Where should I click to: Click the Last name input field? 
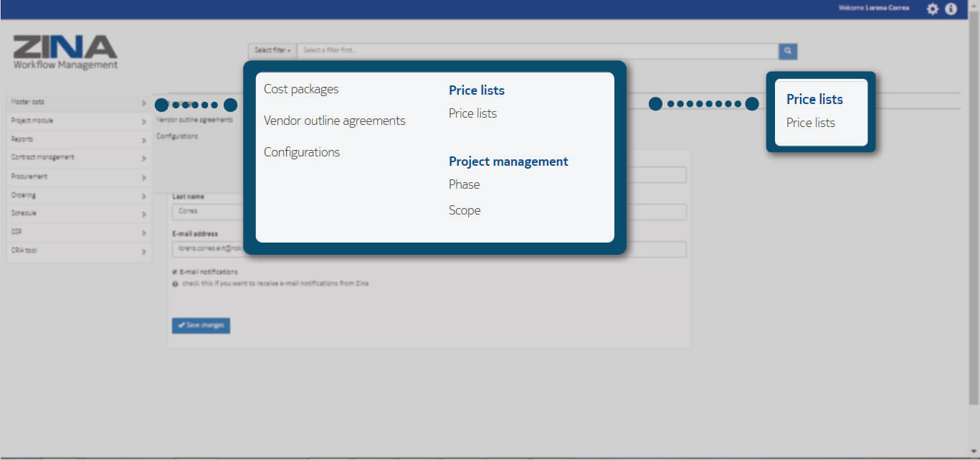pyautogui.click(x=208, y=212)
